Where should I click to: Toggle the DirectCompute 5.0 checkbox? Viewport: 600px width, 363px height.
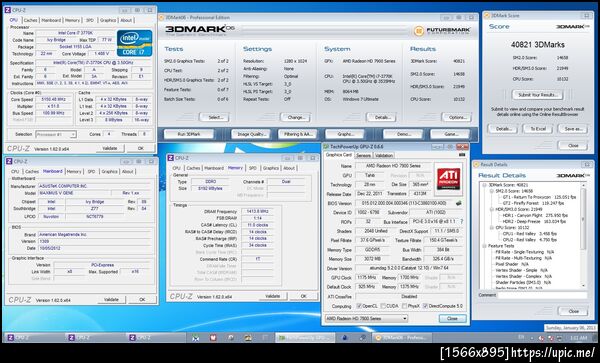(425, 306)
